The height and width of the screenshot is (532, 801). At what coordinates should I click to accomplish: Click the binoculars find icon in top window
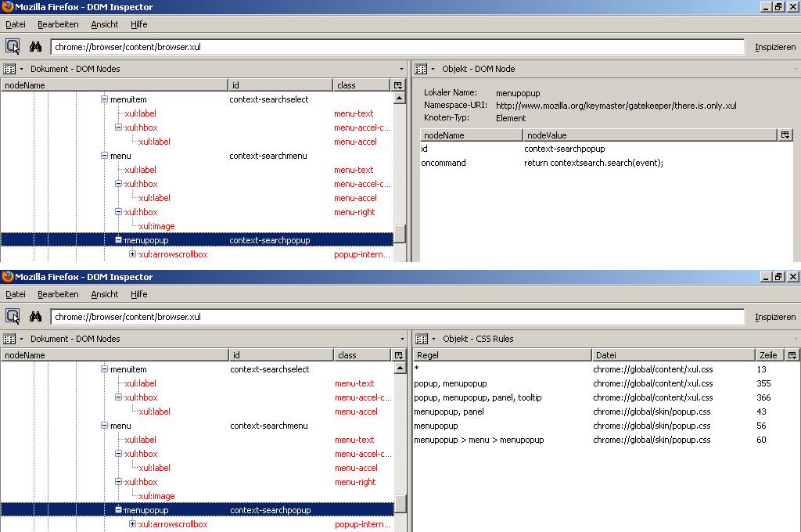(x=35, y=46)
